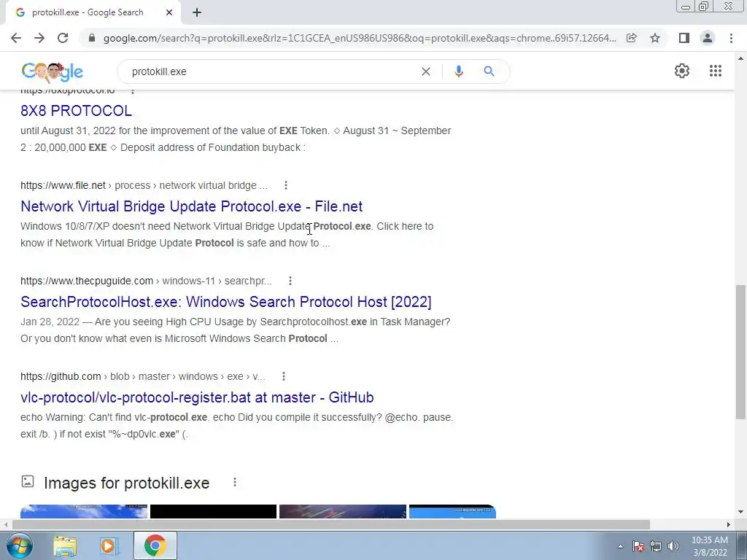
Task: Show hidden system tray icons
Action: 620,546
